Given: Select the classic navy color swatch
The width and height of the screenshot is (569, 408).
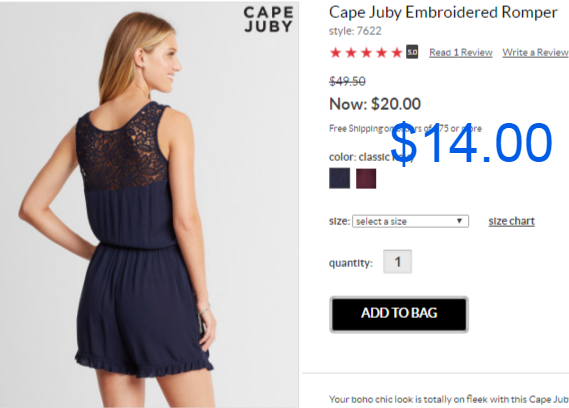Looking at the screenshot, I should coord(340,178).
